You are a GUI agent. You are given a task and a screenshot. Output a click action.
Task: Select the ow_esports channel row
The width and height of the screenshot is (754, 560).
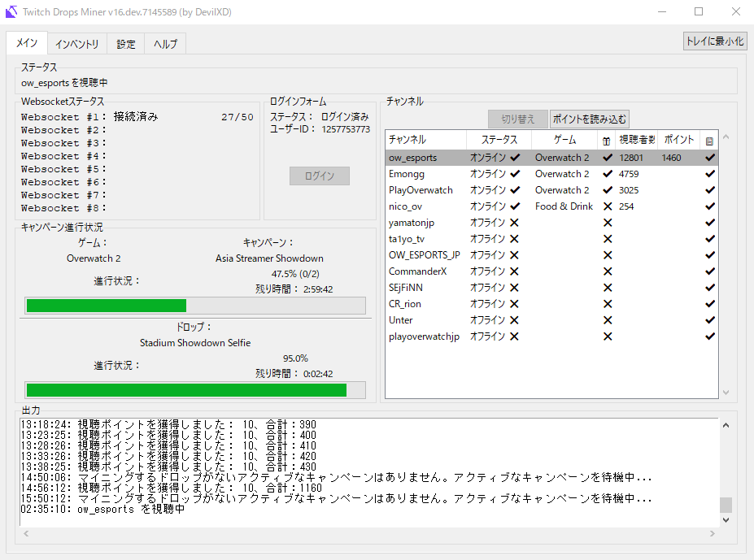point(551,158)
